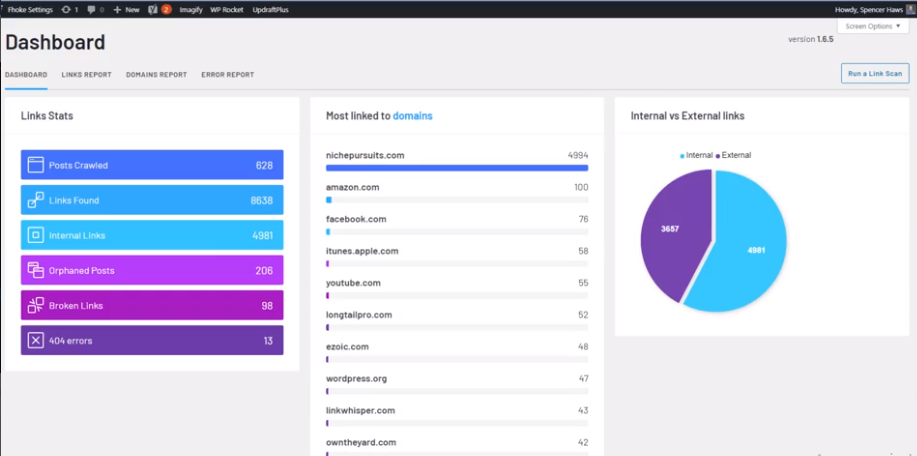Click the nichepursuits.com domain name
Screen dimensions: 917x456
365,156
